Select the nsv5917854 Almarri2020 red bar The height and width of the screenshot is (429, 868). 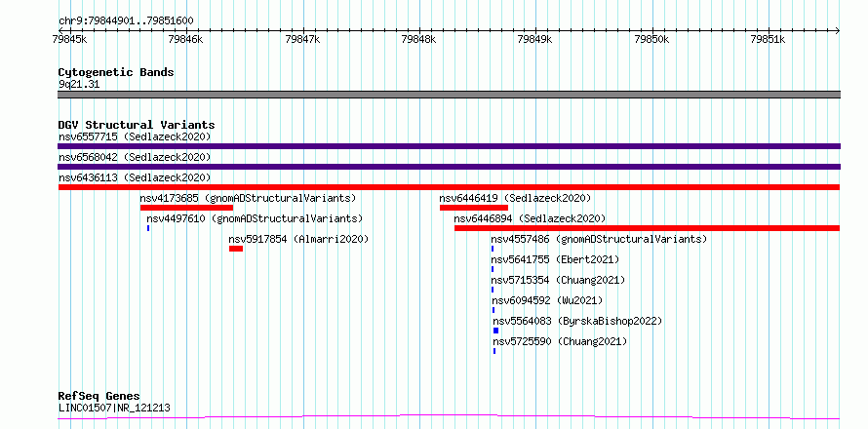pos(236,249)
